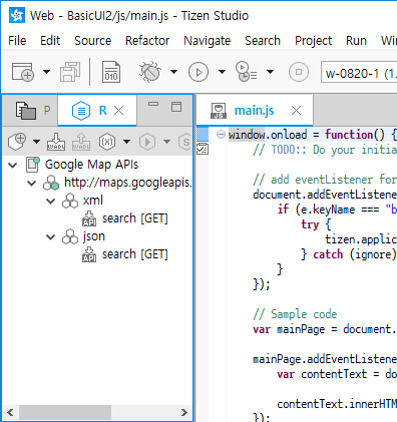Viewport: 397px width, 422px height.
Task: Click the TODO task marker in editor margin
Action: 202,149
